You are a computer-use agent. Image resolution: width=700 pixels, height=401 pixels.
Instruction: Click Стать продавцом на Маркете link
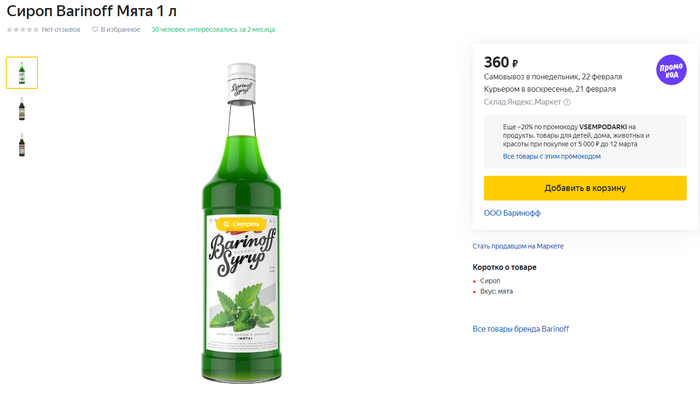point(518,246)
